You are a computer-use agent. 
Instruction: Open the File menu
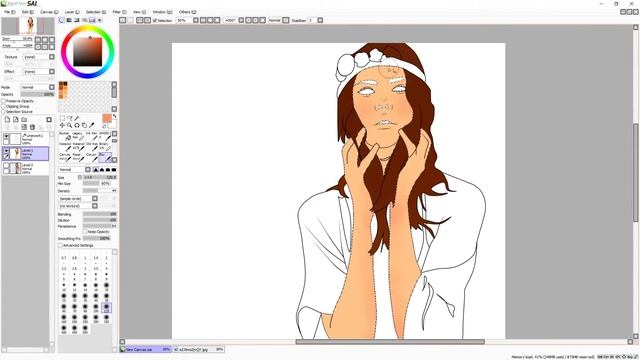[x=9, y=12]
